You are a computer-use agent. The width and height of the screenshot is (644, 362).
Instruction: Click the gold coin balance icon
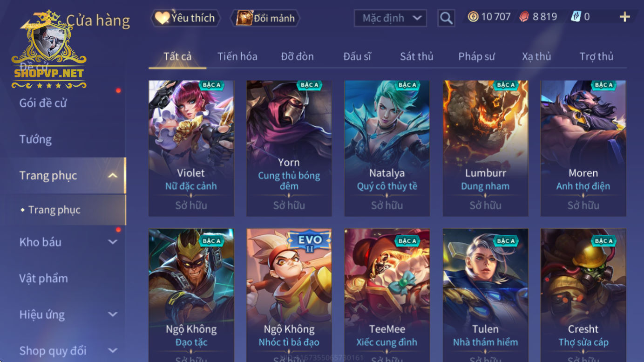(x=473, y=17)
